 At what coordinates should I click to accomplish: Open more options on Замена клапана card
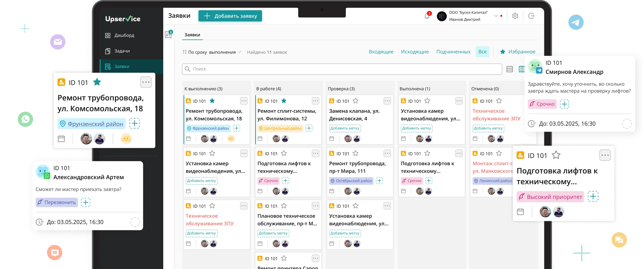coord(387,101)
